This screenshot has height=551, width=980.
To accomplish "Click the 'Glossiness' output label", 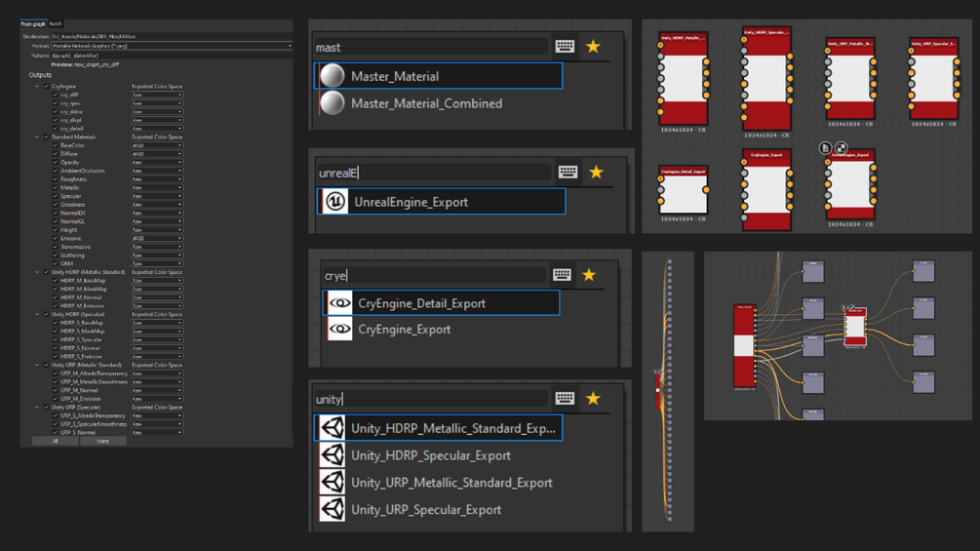I will [x=72, y=204].
